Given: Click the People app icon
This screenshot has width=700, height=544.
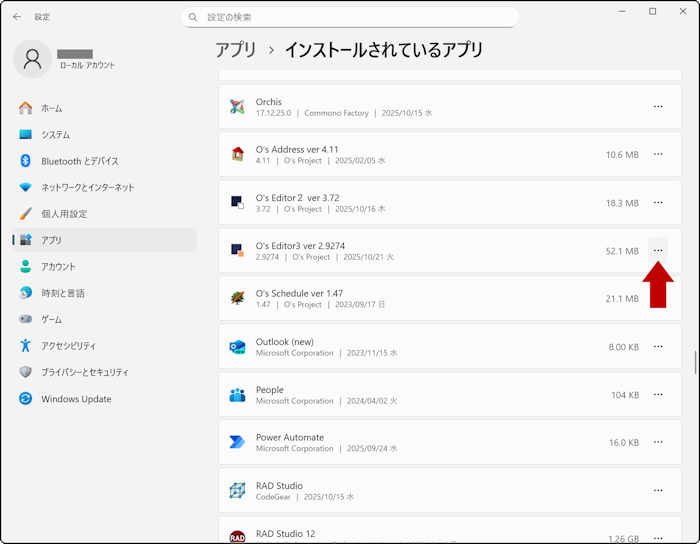Looking at the screenshot, I should tap(237, 395).
